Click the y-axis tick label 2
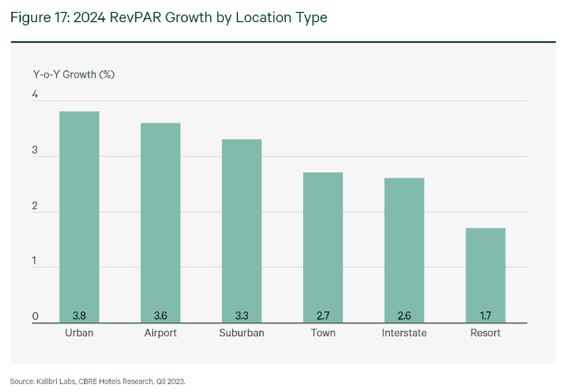The height and width of the screenshot is (392, 574). point(35,206)
